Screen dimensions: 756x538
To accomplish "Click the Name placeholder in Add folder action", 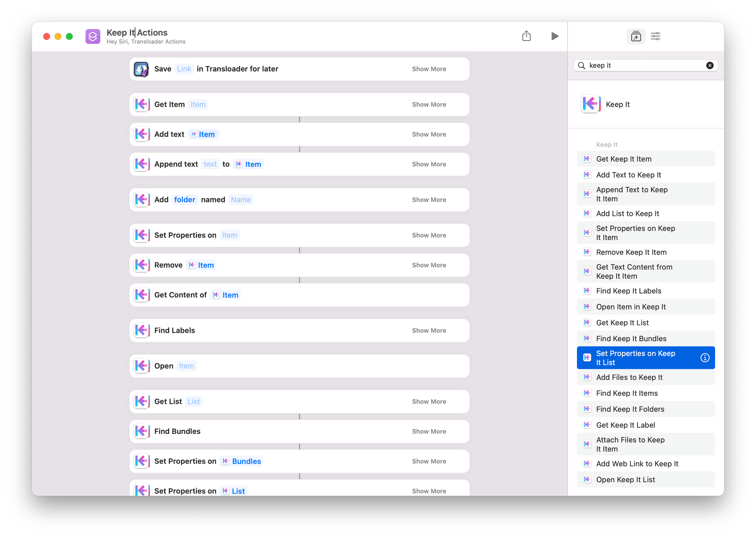I will (x=241, y=200).
